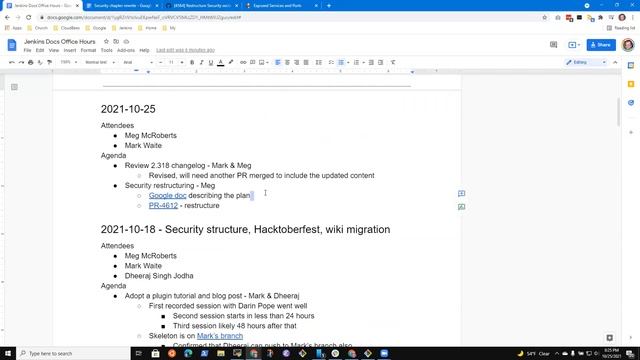
Task: Open the insert image dropdown
Action: 264,62
